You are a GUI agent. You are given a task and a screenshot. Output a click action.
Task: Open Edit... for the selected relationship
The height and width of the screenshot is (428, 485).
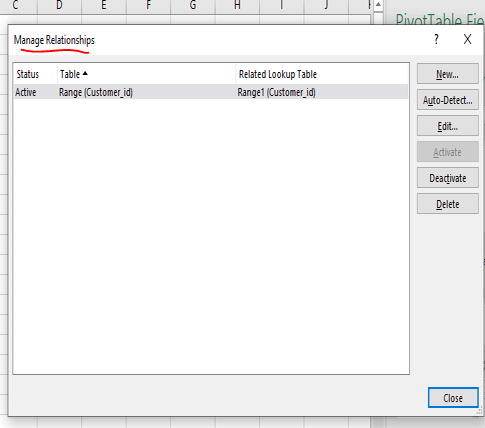pos(448,126)
